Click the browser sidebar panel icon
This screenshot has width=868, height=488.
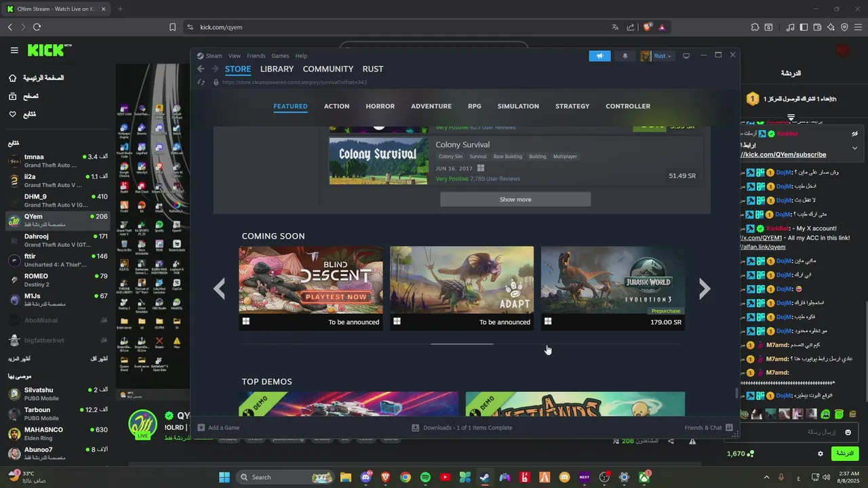[x=804, y=27]
